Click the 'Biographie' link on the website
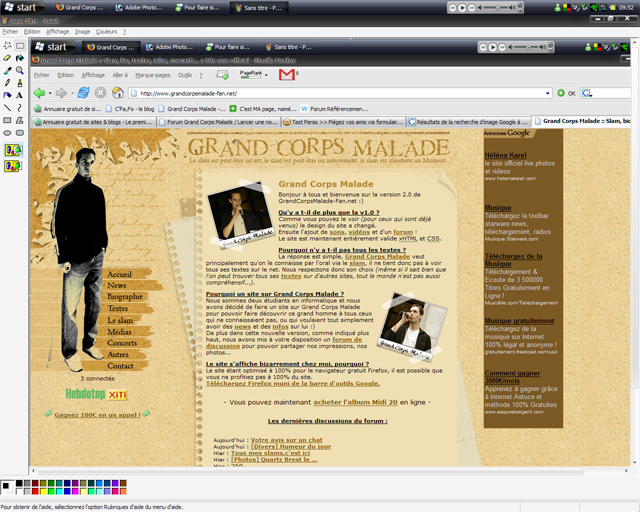 tap(124, 297)
